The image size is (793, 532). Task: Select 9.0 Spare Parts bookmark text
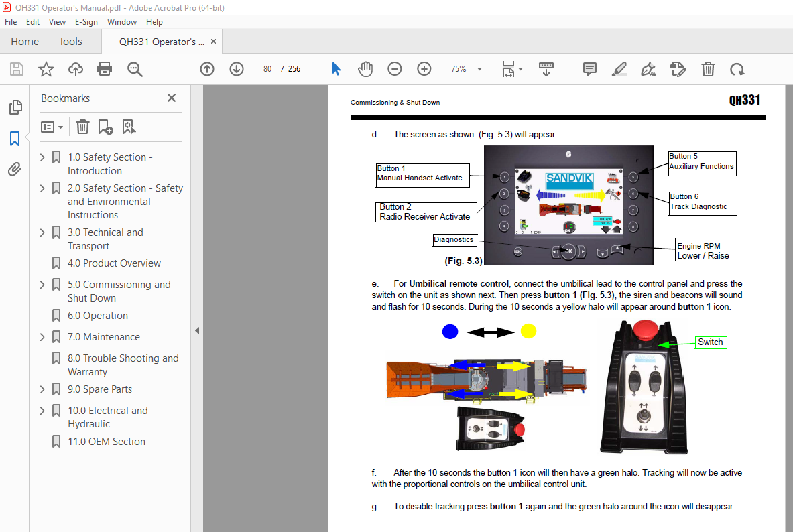coord(100,389)
